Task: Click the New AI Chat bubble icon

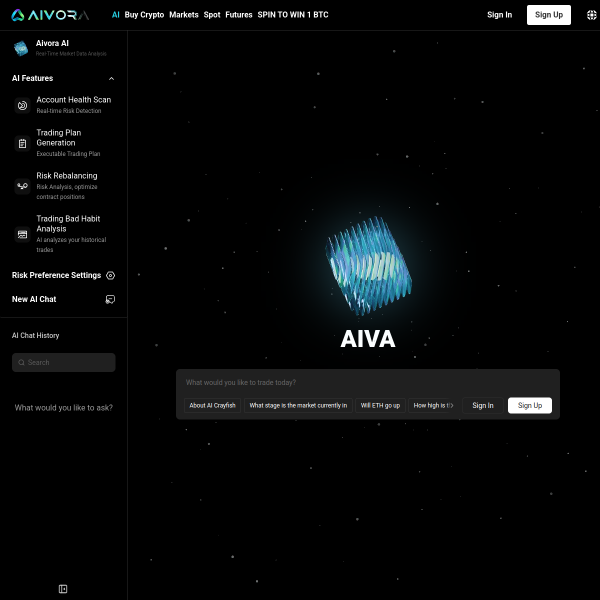Action: pyautogui.click(x=110, y=299)
